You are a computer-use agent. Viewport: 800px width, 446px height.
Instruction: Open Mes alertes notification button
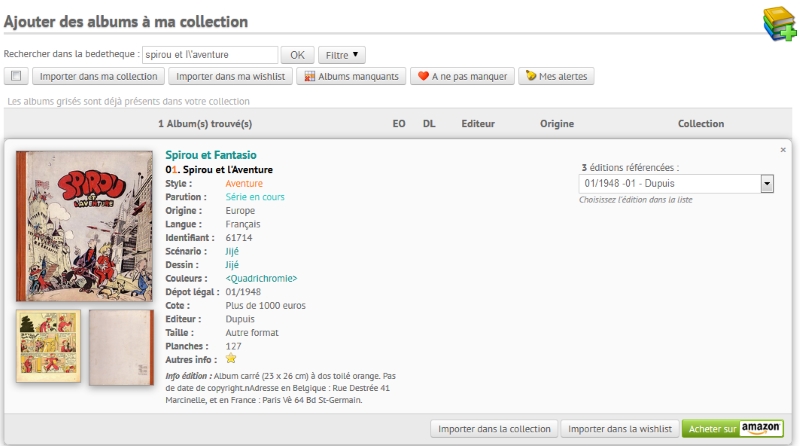556,76
